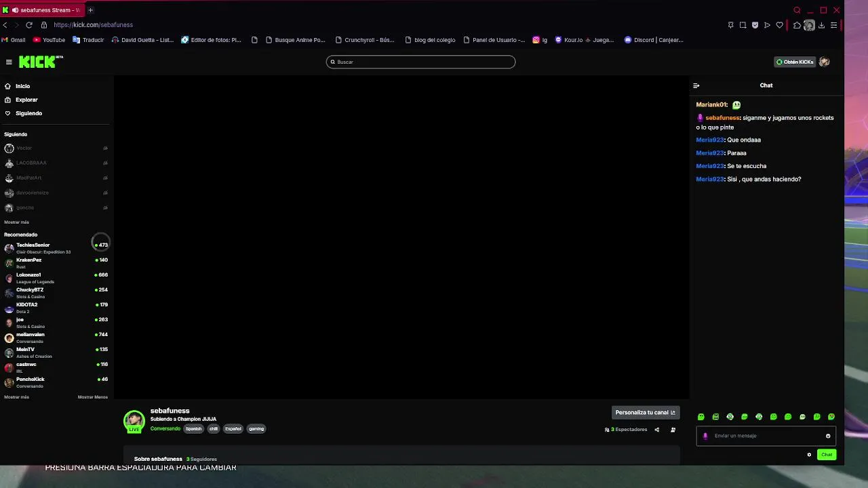The image size is (868, 488).
Task: Open the Conversando category link
Action: [165, 428]
